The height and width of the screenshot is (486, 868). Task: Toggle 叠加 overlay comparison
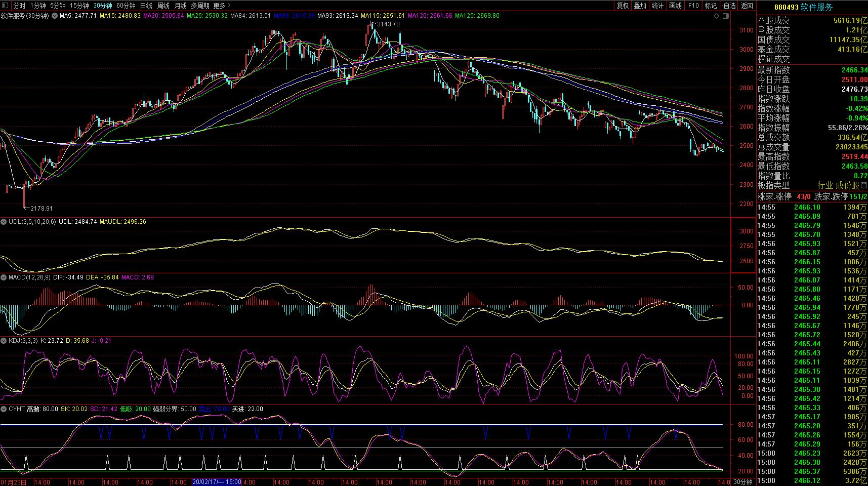click(640, 6)
